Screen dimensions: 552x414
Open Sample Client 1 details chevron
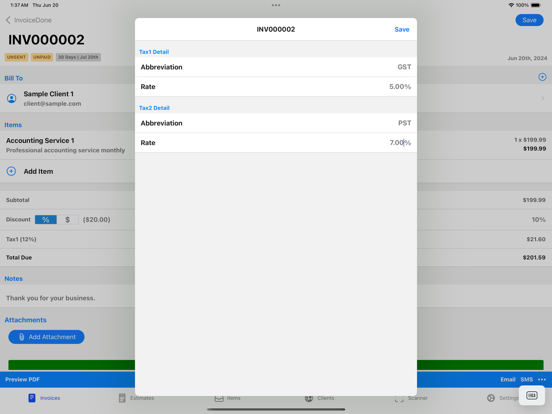(x=542, y=99)
